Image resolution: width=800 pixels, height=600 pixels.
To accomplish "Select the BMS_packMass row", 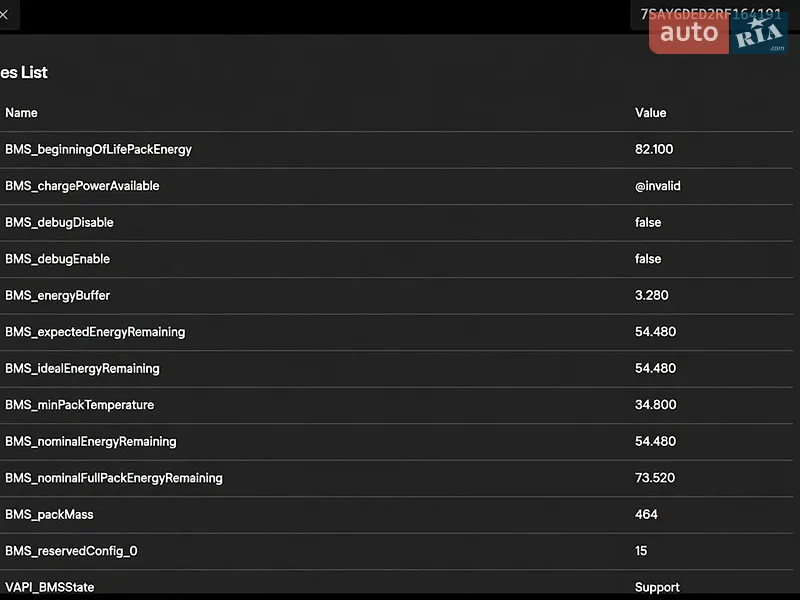I will click(396, 515).
